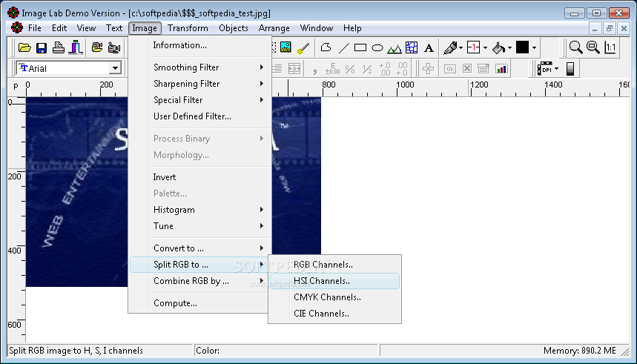Save the image with the floppy disk icon

[x=42, y=48]
